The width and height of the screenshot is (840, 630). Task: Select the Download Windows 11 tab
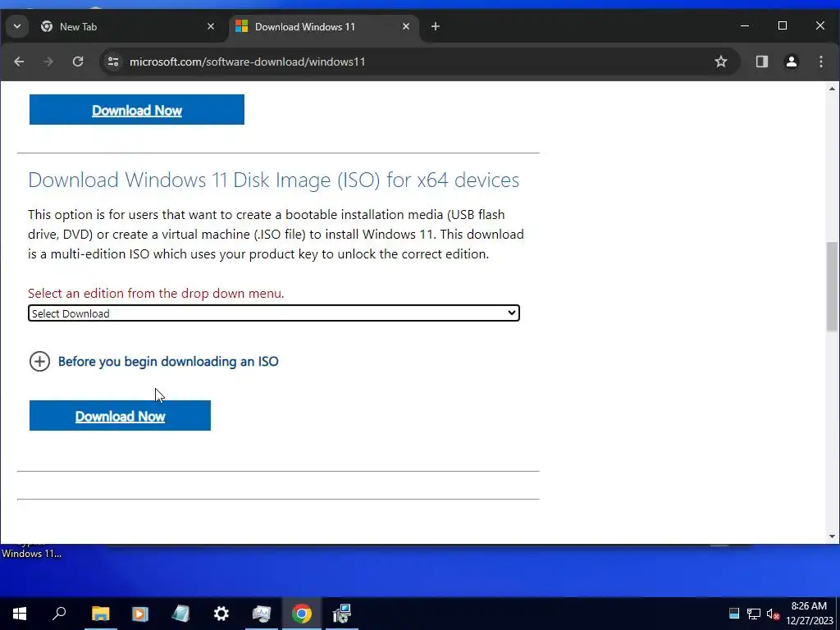[323, 26]
